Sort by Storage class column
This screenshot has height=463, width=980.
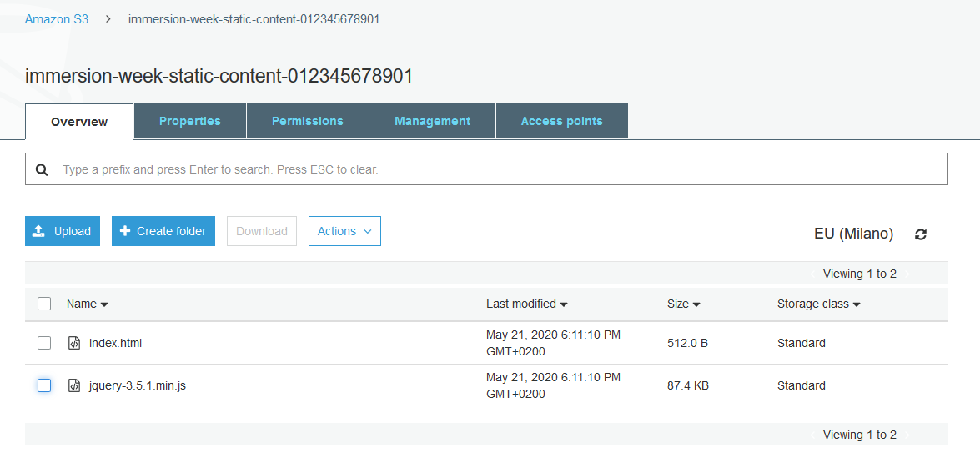point(819,304)
